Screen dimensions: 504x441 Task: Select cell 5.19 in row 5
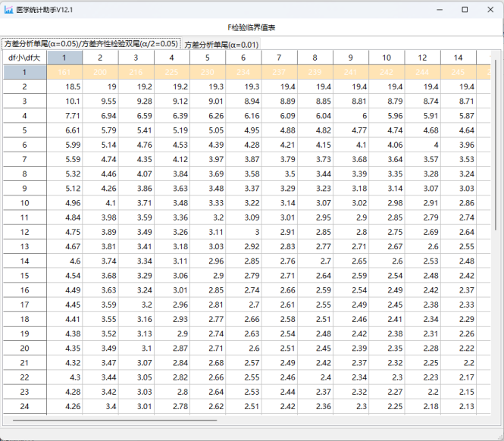tap(172, 130)
